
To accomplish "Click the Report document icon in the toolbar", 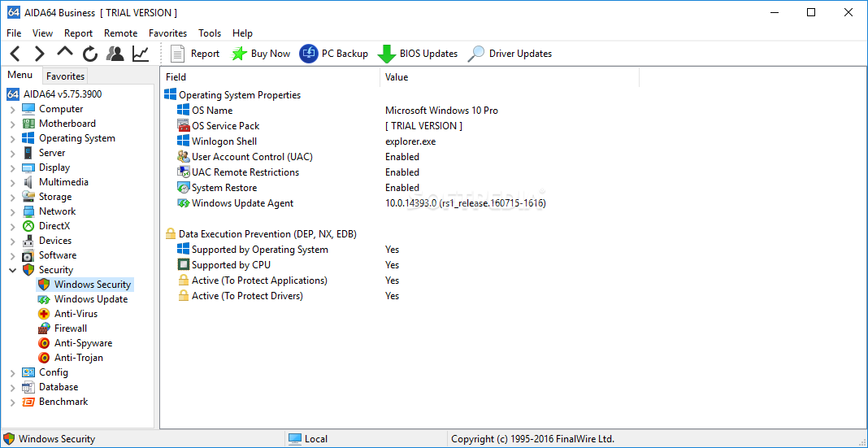I will [177, 54].
